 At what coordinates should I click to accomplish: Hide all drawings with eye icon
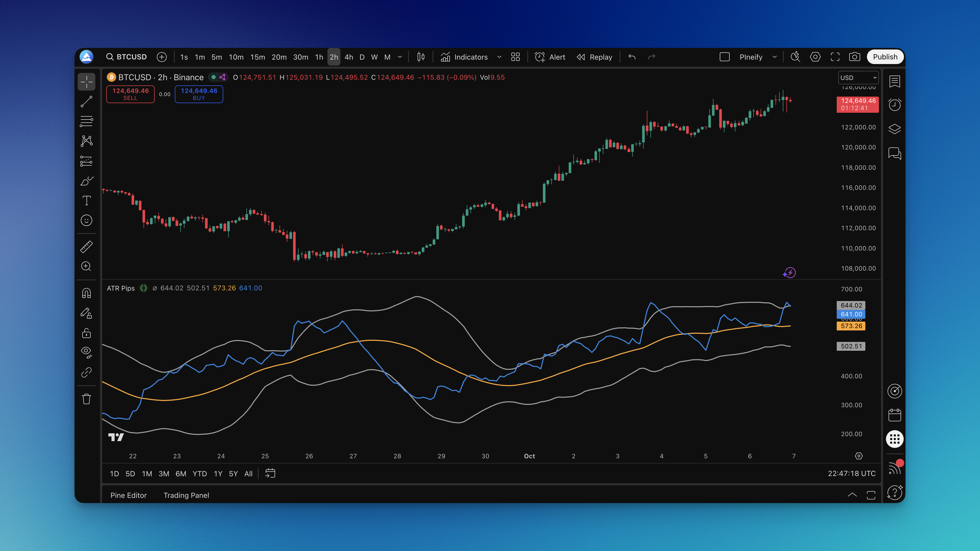tap(86, 352)
